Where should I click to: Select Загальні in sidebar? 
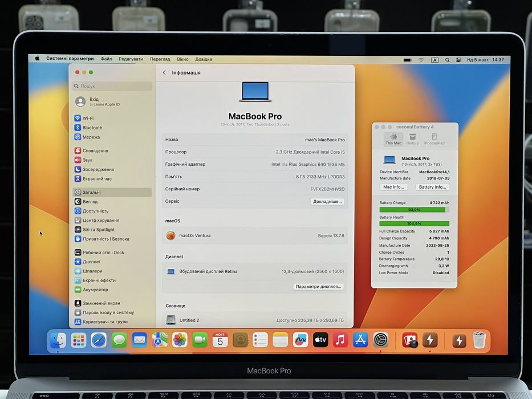112,192
